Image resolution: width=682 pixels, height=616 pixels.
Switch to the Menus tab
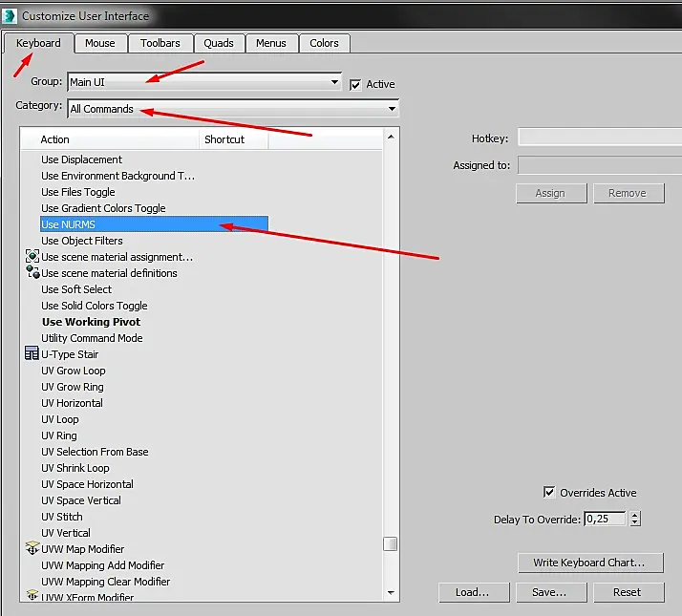(271, 43)
